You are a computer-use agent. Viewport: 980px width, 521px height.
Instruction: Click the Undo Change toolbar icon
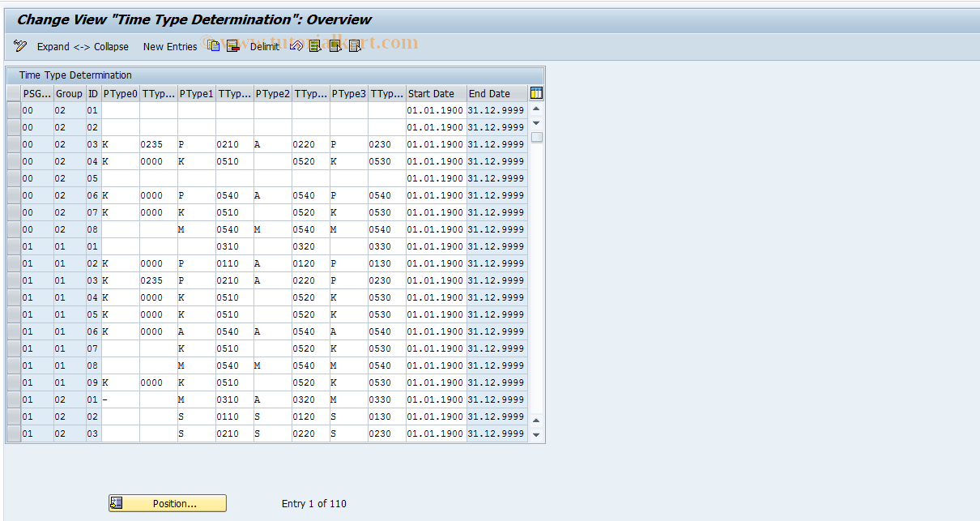296,46
